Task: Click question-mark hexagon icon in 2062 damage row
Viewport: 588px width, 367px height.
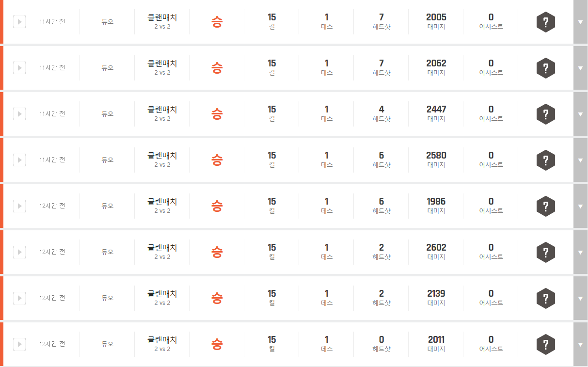Action: (x=545, y=68)
